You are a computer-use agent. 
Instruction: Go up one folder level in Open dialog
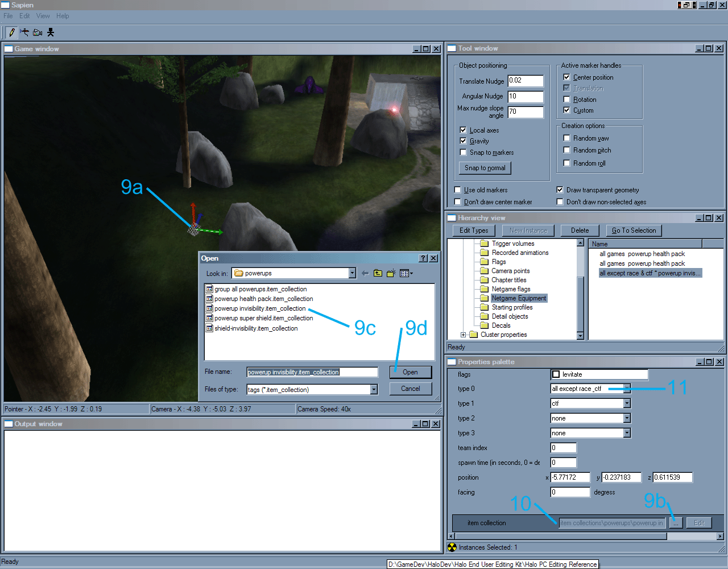378,274
